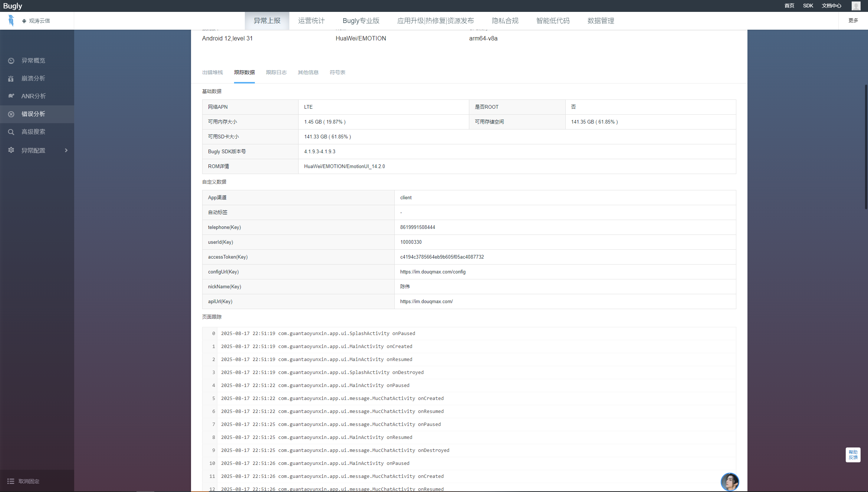Viewport: 868px width, 492px height.
Task: Open the 更多 dropdown menu
Action: 853,20
